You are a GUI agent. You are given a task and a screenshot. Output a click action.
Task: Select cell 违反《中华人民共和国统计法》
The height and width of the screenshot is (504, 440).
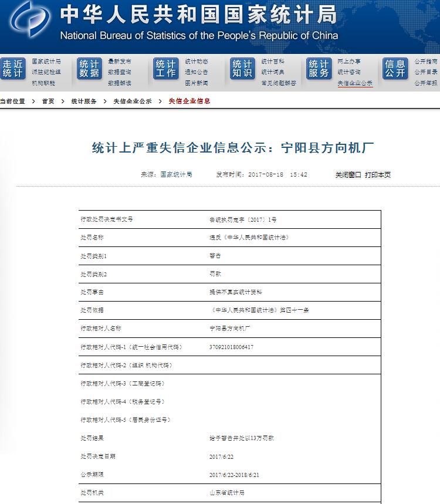click(x=249, y=238)
